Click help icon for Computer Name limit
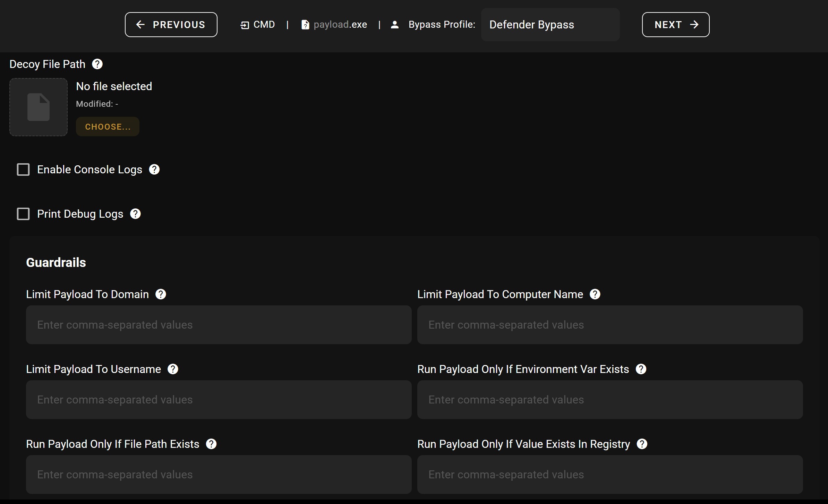This screenshot has width=828, height=504. (595, 294)
